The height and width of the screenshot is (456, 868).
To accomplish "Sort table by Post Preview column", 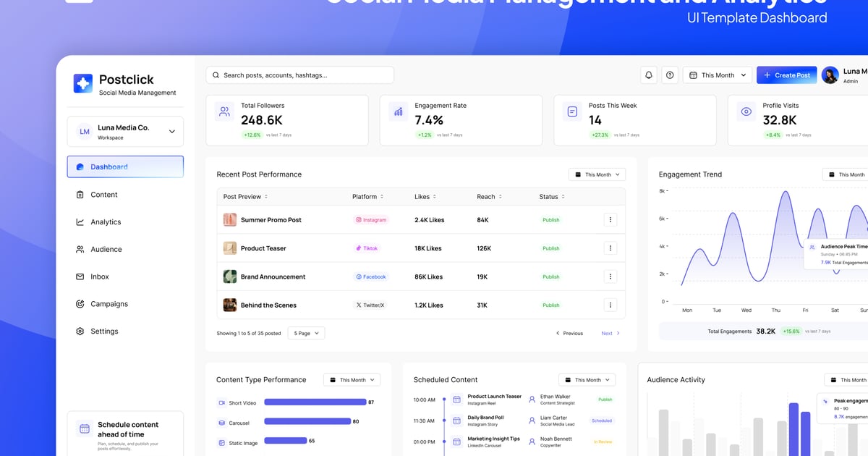I will click(245, 197).
